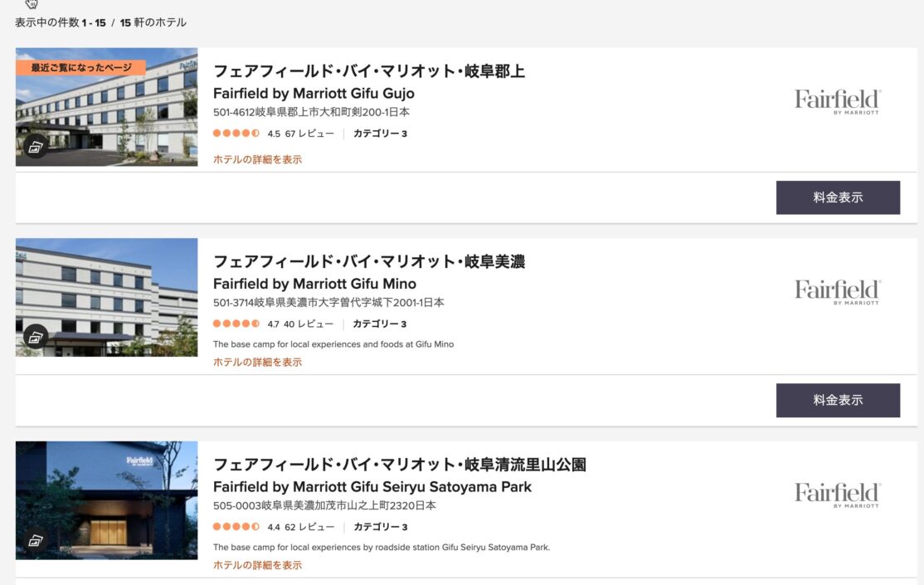Click Gifu Gujo hotel photo thumbnail
This screenshot has width=924, height=585.
point(107,107)
